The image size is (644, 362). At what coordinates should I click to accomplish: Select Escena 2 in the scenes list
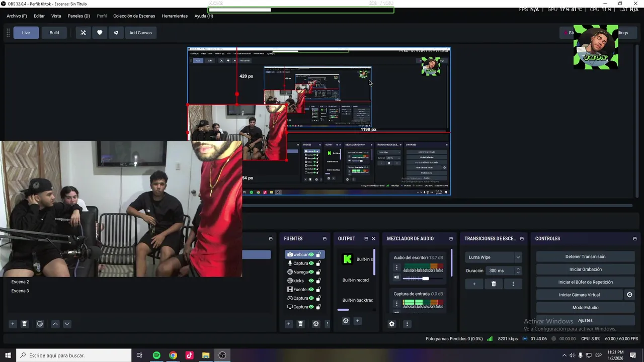pyautogui.click(x=20, y=282)
